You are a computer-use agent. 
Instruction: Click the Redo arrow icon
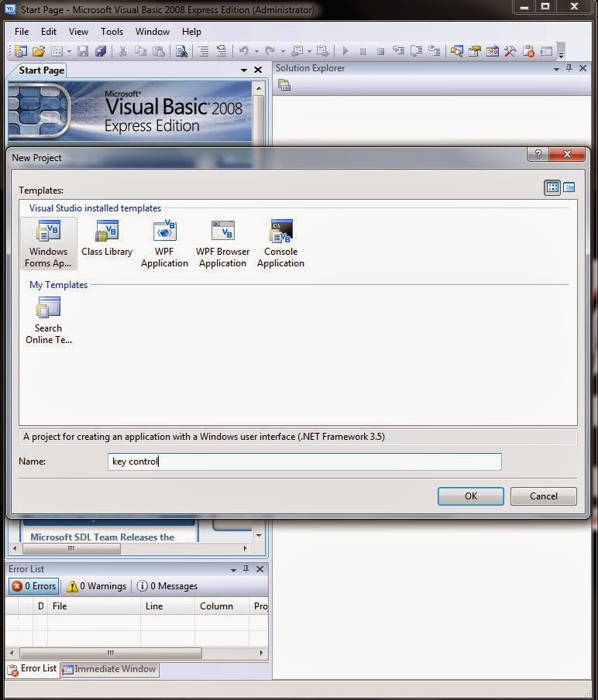tap(270, 51)
